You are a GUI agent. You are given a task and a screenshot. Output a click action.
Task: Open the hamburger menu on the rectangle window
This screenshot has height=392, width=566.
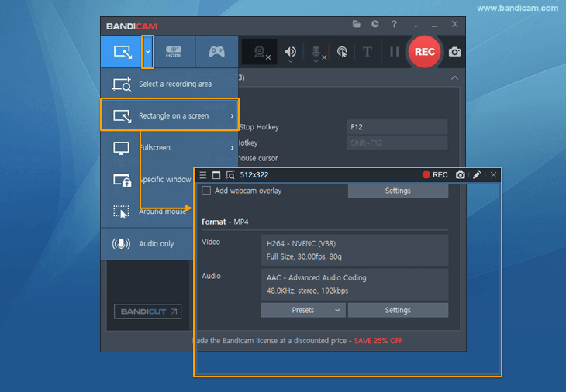pyautogui.click(x=203, y=175)
